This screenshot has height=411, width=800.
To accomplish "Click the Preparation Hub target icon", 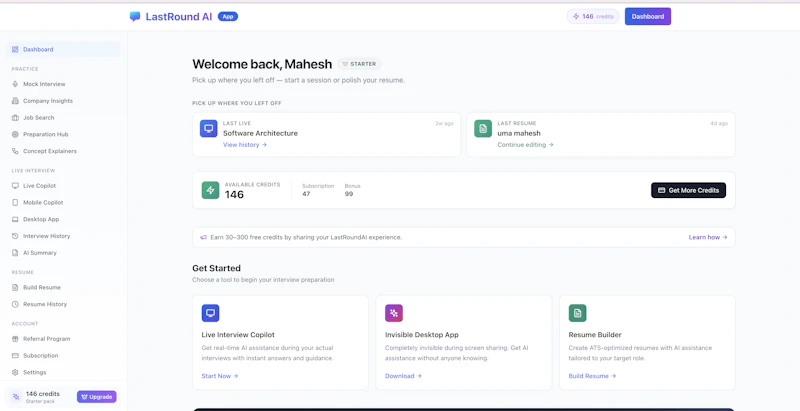I will [15, 135].
